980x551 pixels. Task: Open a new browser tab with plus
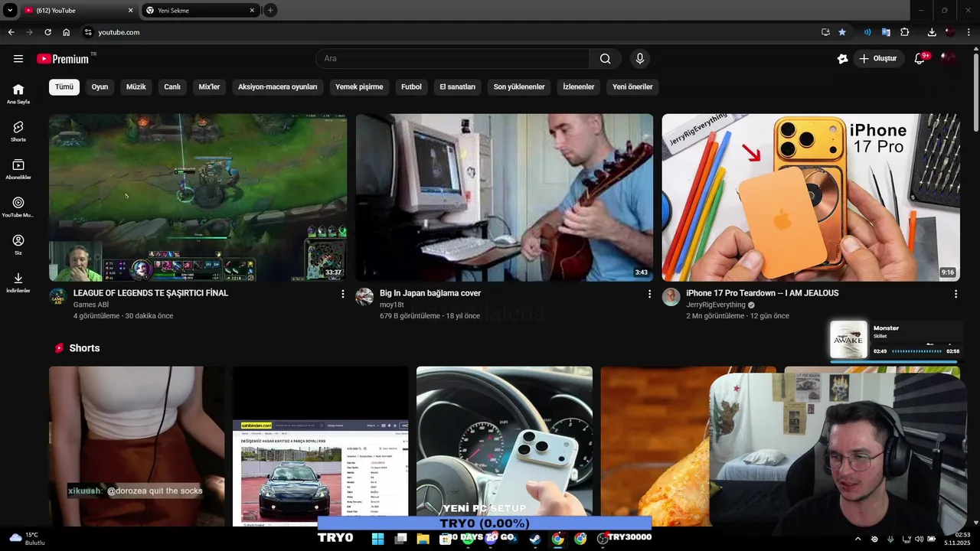pos(270,10)
